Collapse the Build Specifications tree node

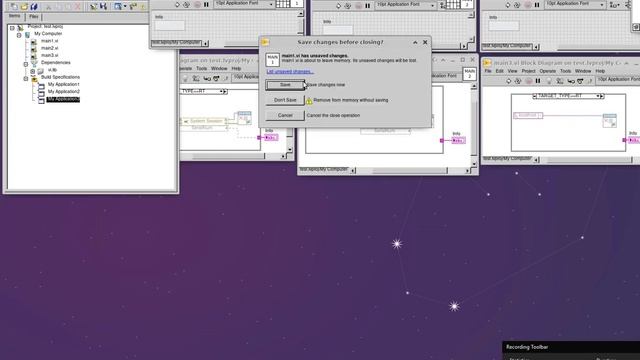(26, 78)
